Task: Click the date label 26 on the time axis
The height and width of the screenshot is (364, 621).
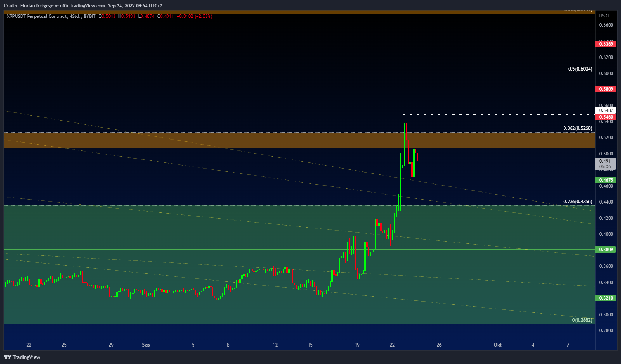Action: pos(439,345)
